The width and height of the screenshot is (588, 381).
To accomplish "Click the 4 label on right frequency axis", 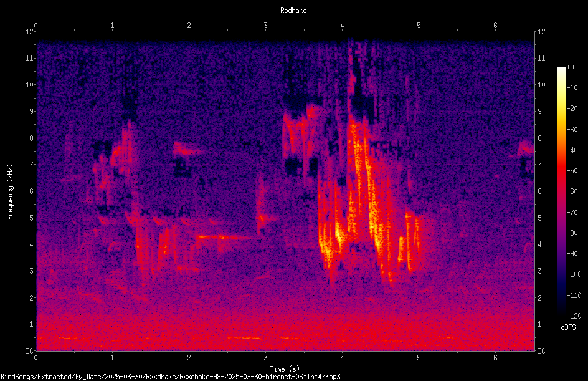I will (539, 244).
